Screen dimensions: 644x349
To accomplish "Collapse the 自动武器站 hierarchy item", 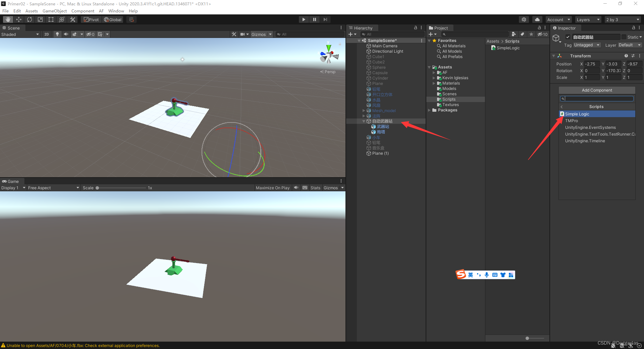I will tap(364, 121).
